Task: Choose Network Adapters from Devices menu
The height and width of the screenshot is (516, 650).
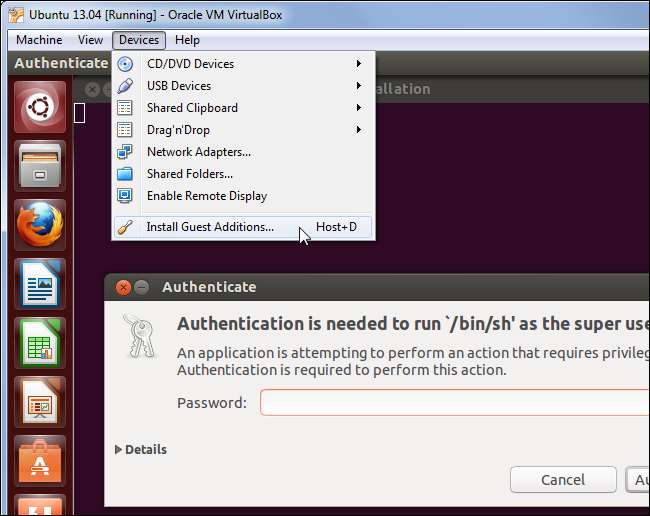Action: coord(198,152)
